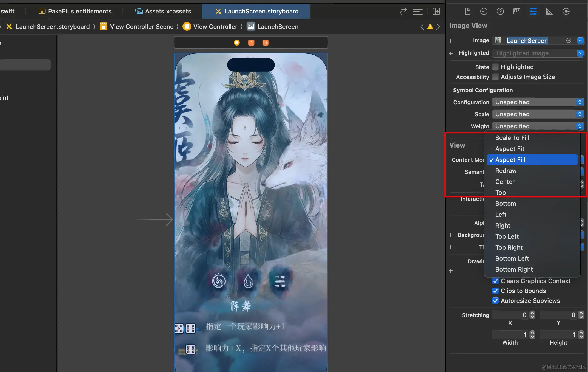Open the Quick Help inspector icon
Image resolution: width=588 pixels, height=372 pixels.
pyautogui.click(x=500, y=11)
